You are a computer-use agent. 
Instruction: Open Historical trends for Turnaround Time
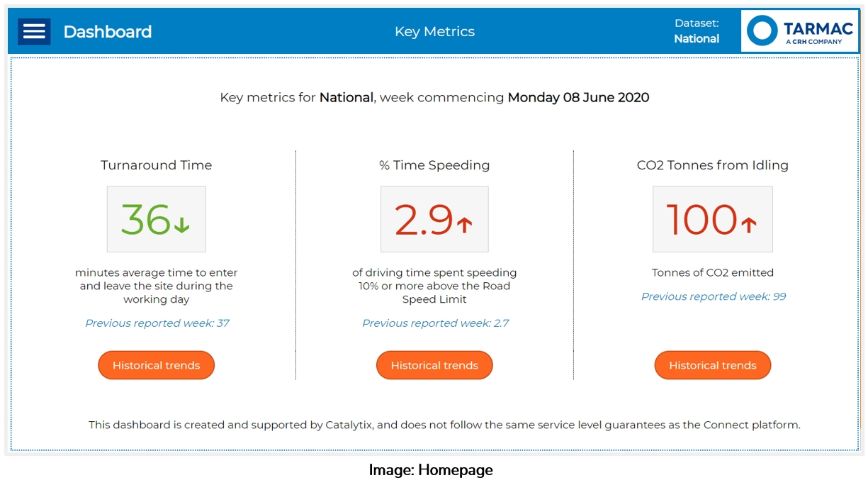pos(156,365)
